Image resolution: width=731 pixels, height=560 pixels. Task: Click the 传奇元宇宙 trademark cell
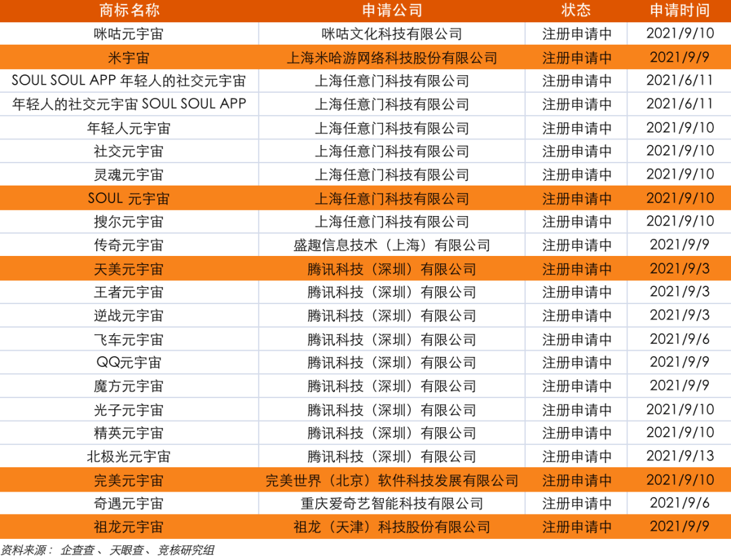coord(129,245)
